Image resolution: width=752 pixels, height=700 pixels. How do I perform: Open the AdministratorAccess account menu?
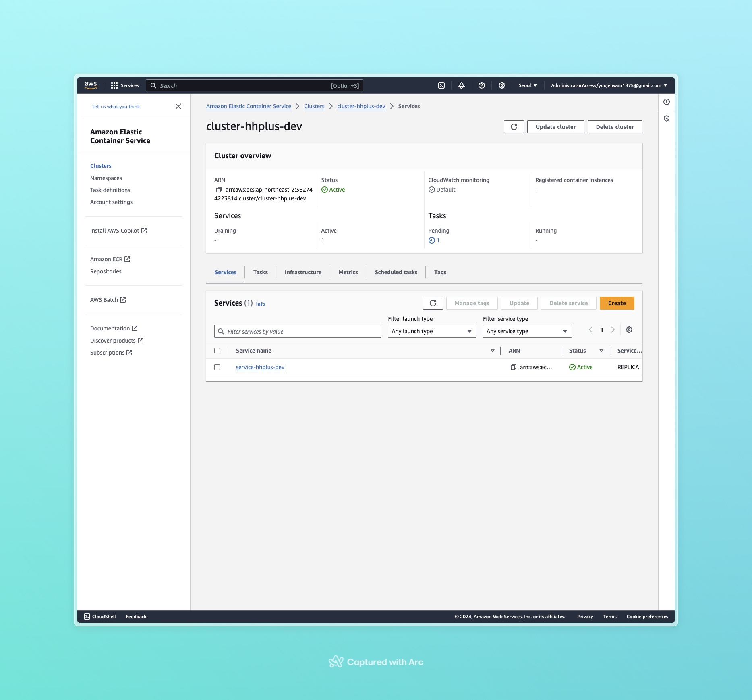point(609,85)
